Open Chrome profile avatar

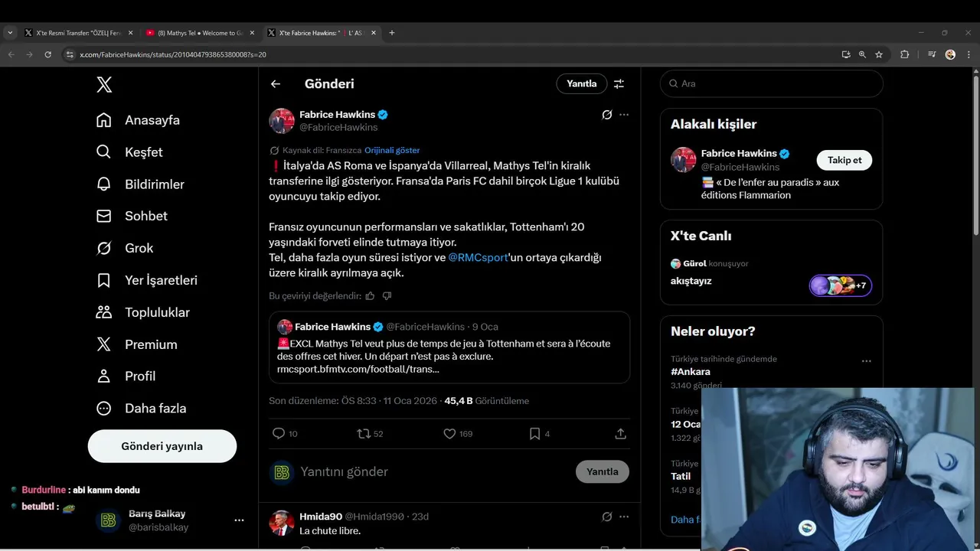point(950,54)
